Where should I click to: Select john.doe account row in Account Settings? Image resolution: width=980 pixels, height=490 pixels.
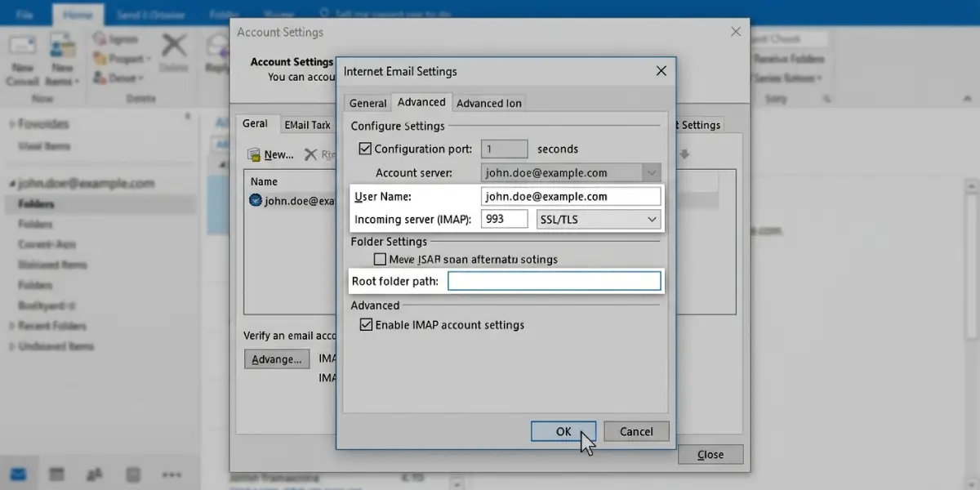click(x=291, y=200)
